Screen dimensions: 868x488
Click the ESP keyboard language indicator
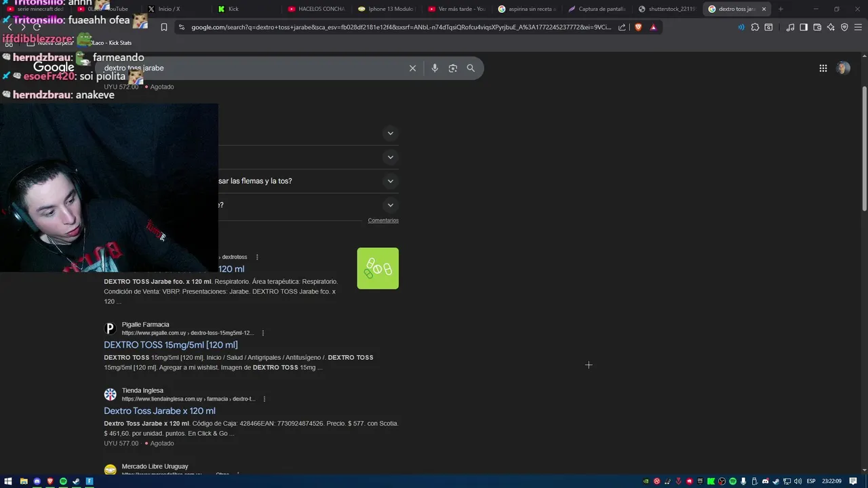[811, 481]
